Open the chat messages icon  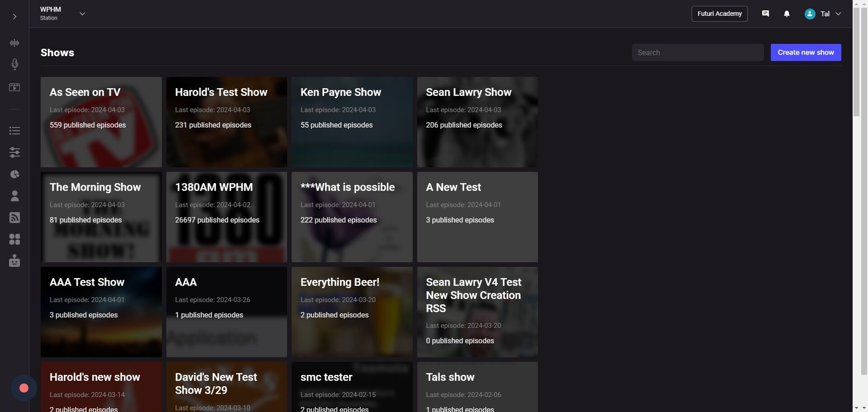click(x=765, y=14)
